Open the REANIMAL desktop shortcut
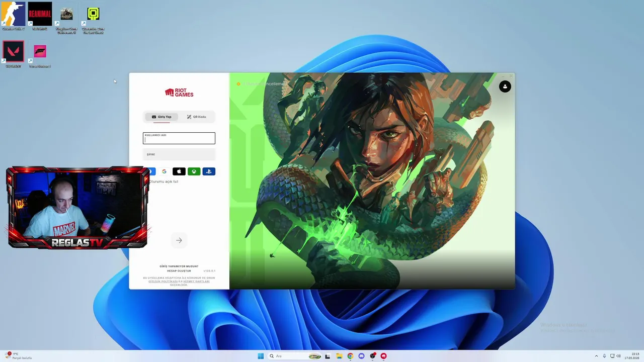644x362 pixels. coord(40,16)
